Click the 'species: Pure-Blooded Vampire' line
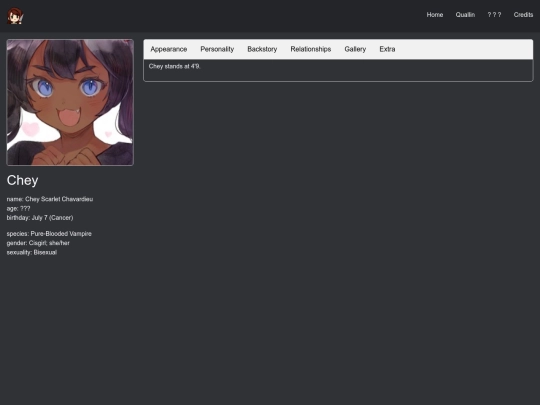This screenshot has height=405, width=540. coord(49,233)
